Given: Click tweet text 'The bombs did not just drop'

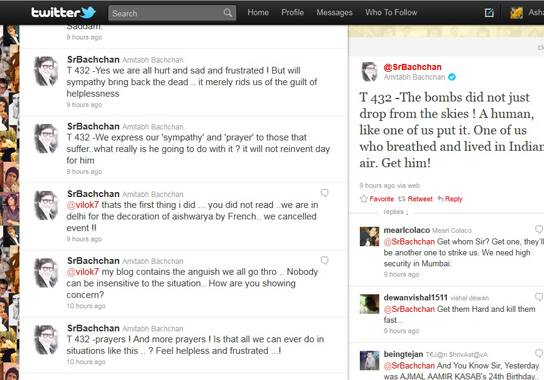Looking at the screenshot, I should click(451, 130).
